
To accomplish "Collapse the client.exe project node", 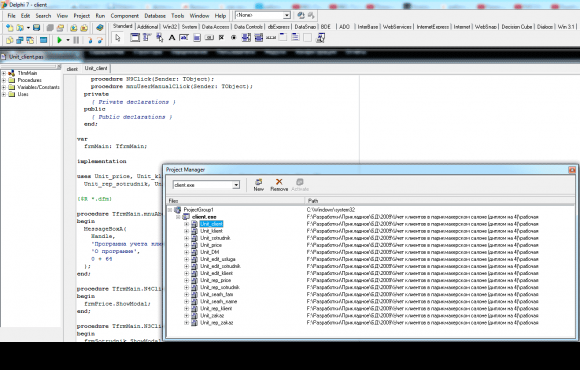I will coord(178,217).
